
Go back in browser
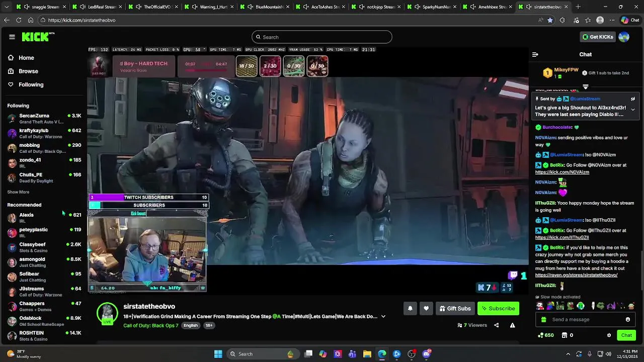click(x=7, y=20)
